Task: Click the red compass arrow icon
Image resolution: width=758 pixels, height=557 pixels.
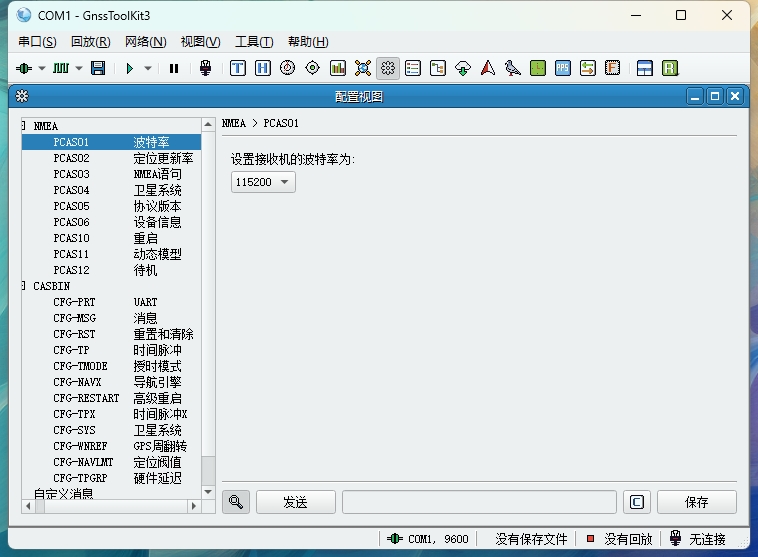Action: click(488, 68)
